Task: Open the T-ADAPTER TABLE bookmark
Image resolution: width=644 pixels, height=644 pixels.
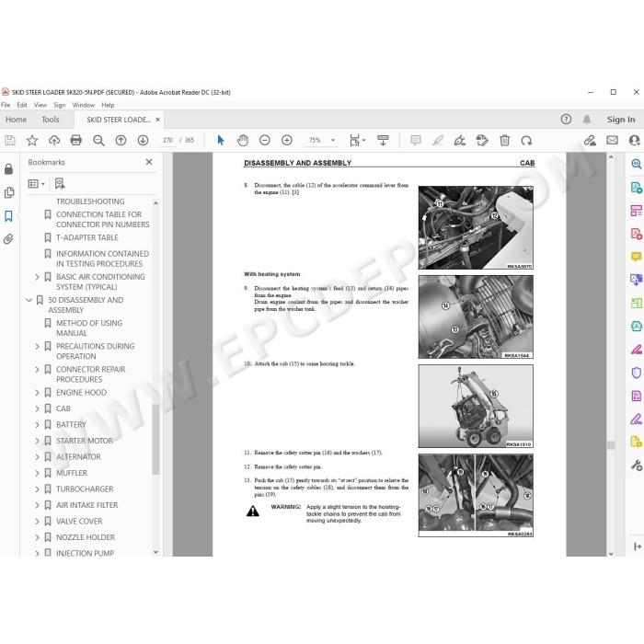Action: (x=87, y=237)
